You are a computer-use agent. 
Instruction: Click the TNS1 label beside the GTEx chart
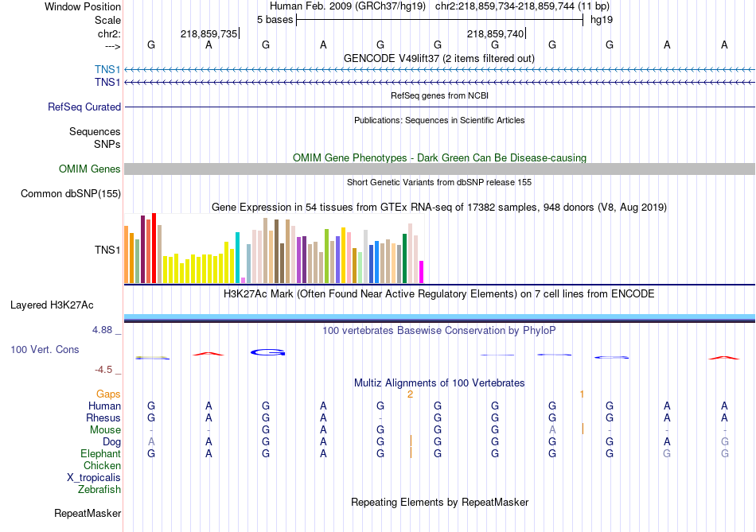107,250
